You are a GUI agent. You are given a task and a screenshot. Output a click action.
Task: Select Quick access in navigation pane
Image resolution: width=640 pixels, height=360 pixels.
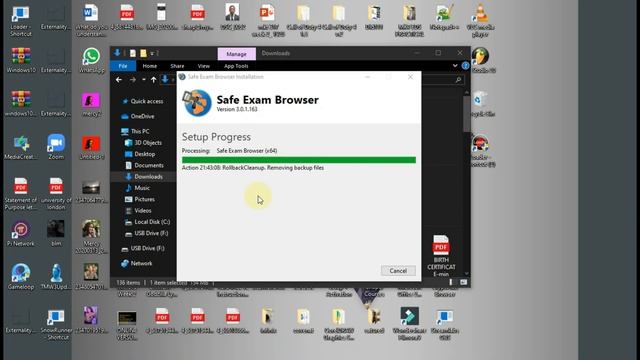142,101
